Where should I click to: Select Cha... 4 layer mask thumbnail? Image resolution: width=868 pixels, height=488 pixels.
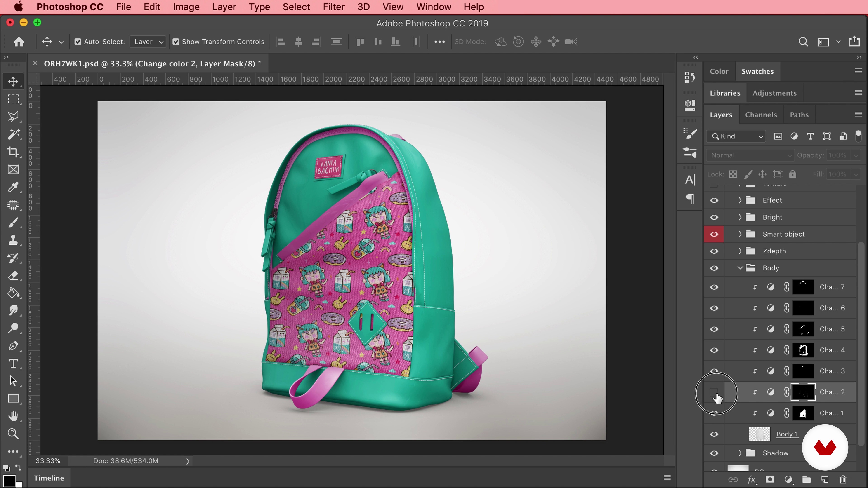coord(803,350)
